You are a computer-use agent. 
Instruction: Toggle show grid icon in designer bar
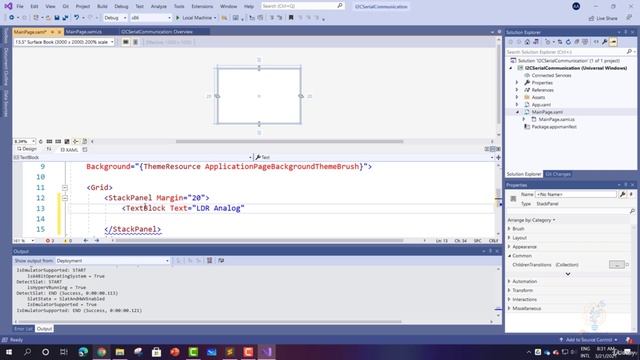(49, 142)
